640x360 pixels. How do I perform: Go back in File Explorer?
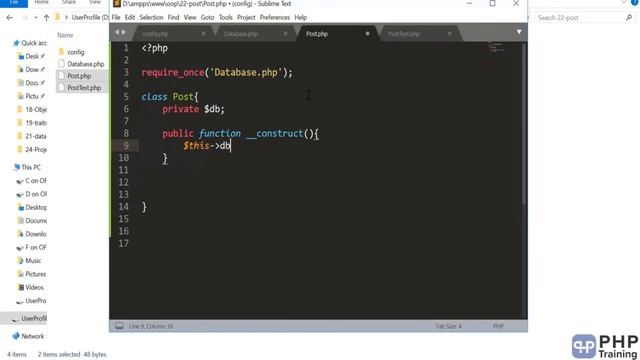point(9,18)
